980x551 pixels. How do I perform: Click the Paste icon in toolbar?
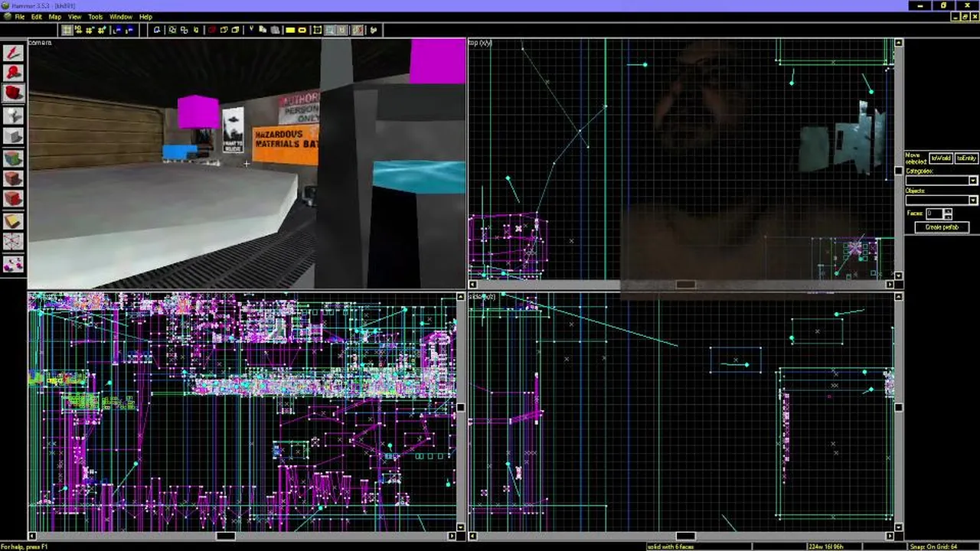[x=275, y=30]
